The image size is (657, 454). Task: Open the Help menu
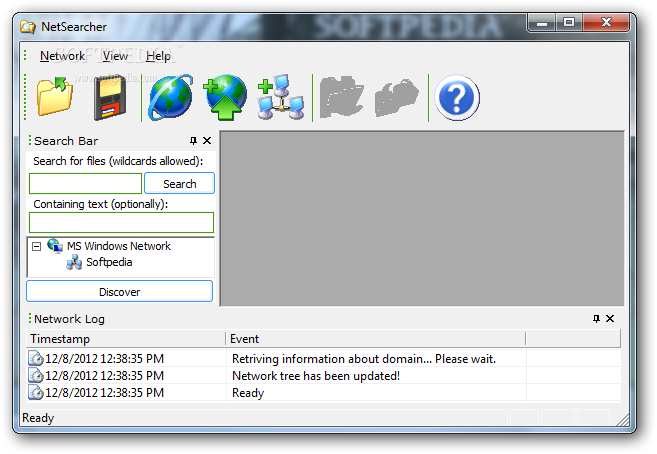158,56
